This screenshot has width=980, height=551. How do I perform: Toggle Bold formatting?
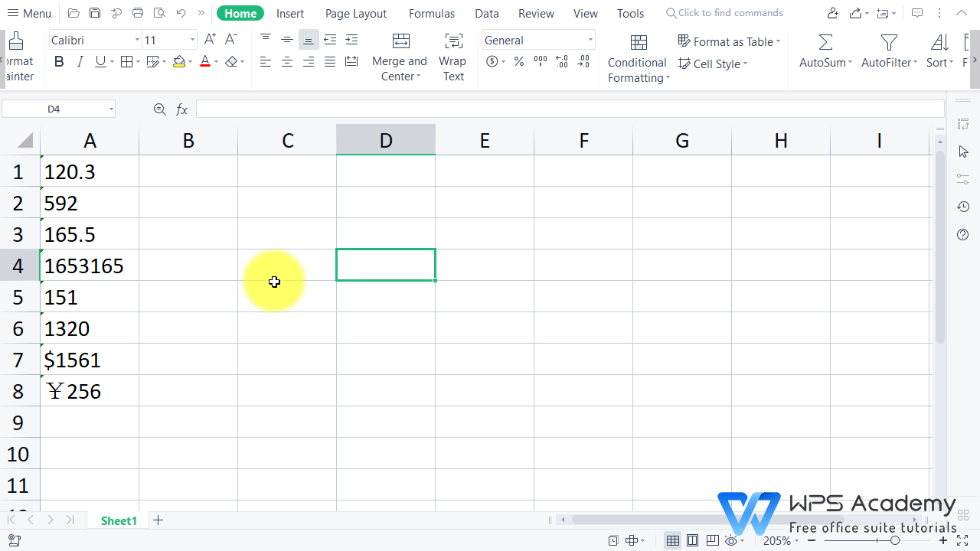click(59, 62)
